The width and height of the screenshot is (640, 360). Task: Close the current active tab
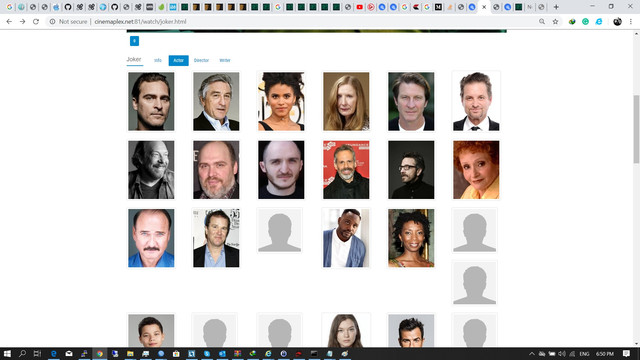[x=484, y=7]
